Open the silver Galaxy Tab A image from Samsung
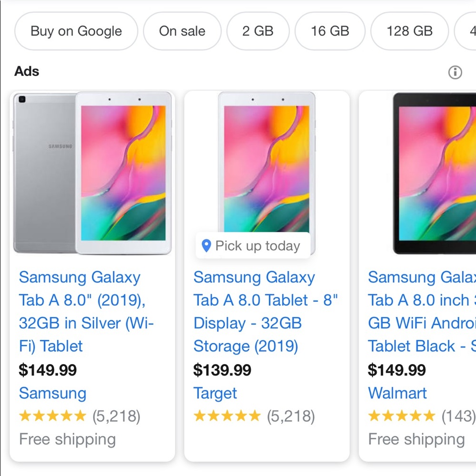476x476 pixels. pos(92,173)
